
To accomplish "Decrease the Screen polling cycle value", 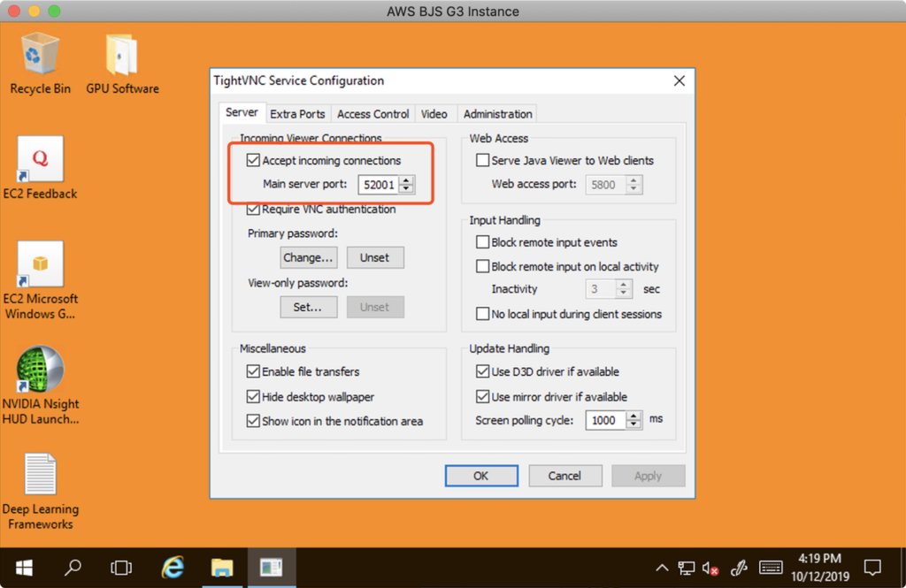I will pyautogui.click(x=633, y=425).
